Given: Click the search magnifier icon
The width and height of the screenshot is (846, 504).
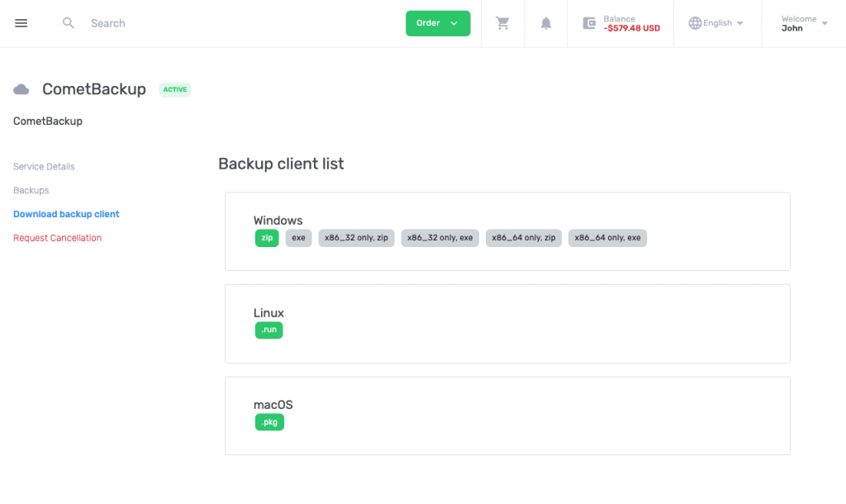Looking at the screenshot, I should (68, 23).
